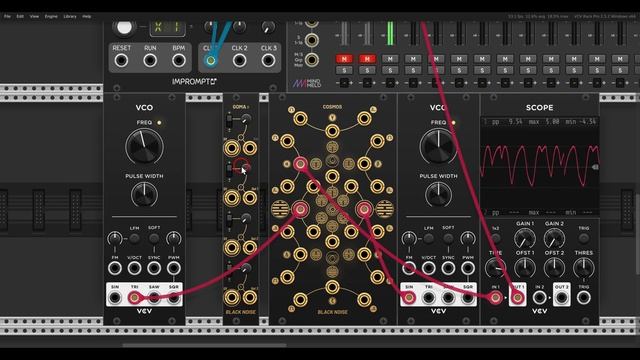Click the right VCO's PWM input jack
This screenshot has width=640, height=360.
[468, 268]
